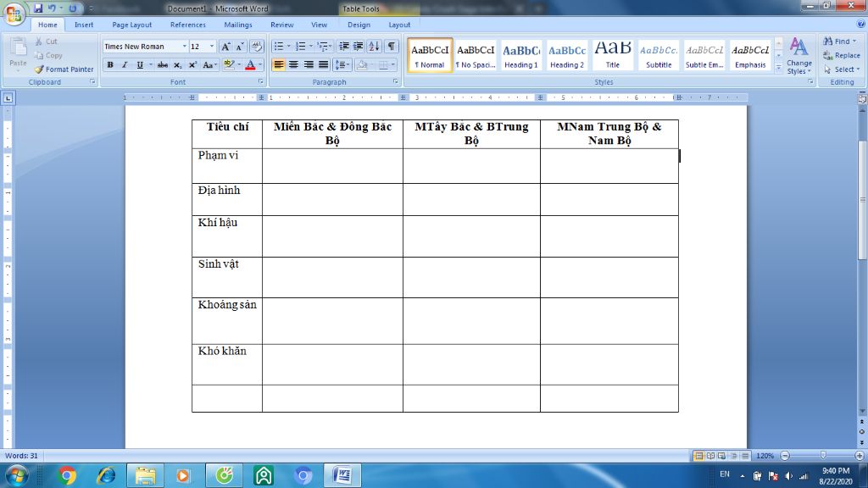868x488 pixels.
Task: Show paragraph marks and hidden symbols
Action: [x=392, y=47]
